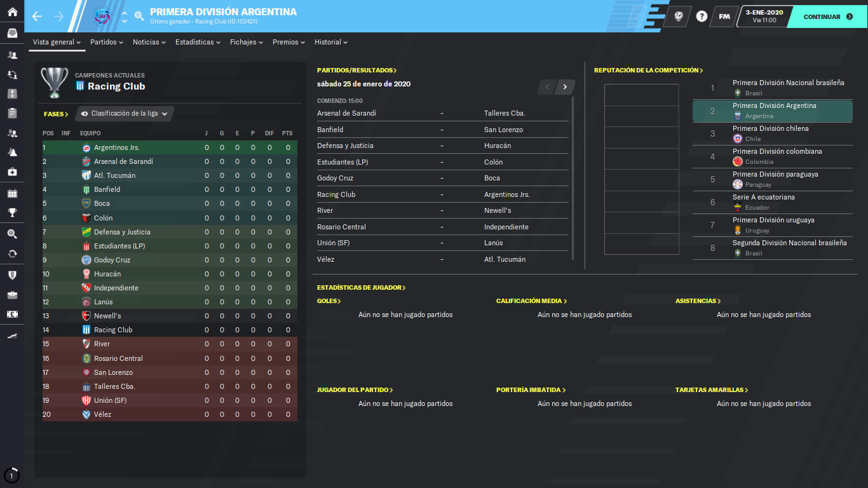Open the calendar schedule icon in the sidebar
Screen dimensions: 868x488
coord(12,193)
